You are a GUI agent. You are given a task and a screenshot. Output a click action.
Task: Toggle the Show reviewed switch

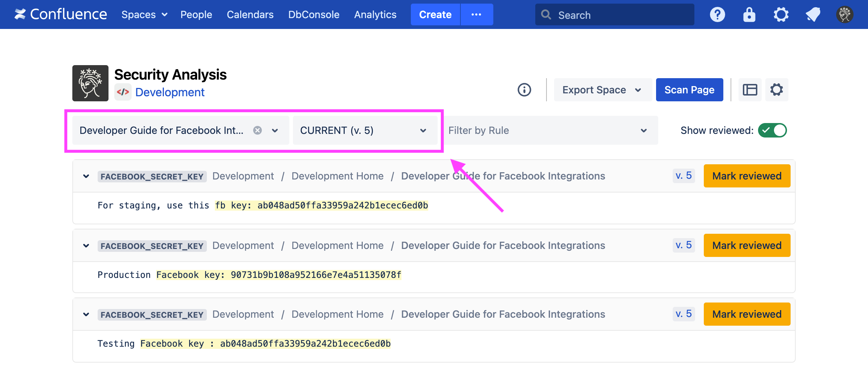click(772, 130)
